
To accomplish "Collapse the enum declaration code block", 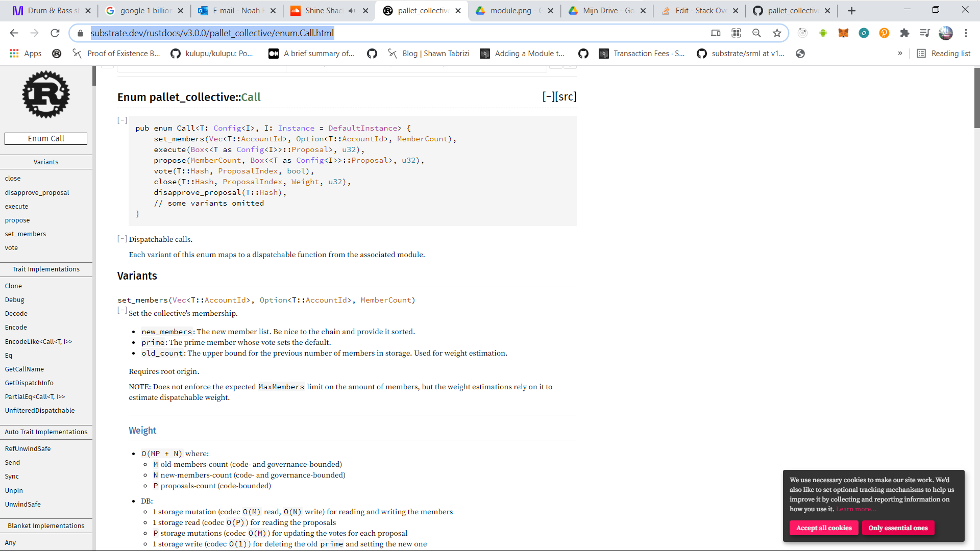I will click(x=122, y=120).
